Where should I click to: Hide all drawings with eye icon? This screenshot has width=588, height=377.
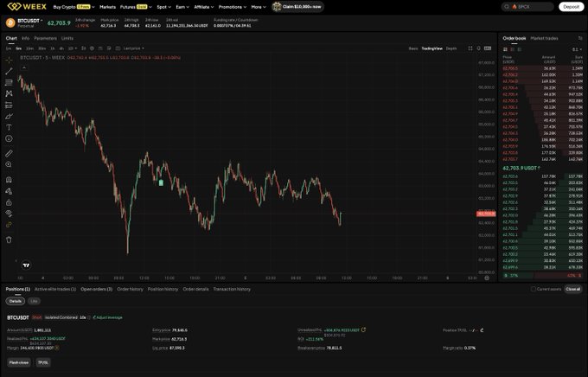(x=9, y=214)
